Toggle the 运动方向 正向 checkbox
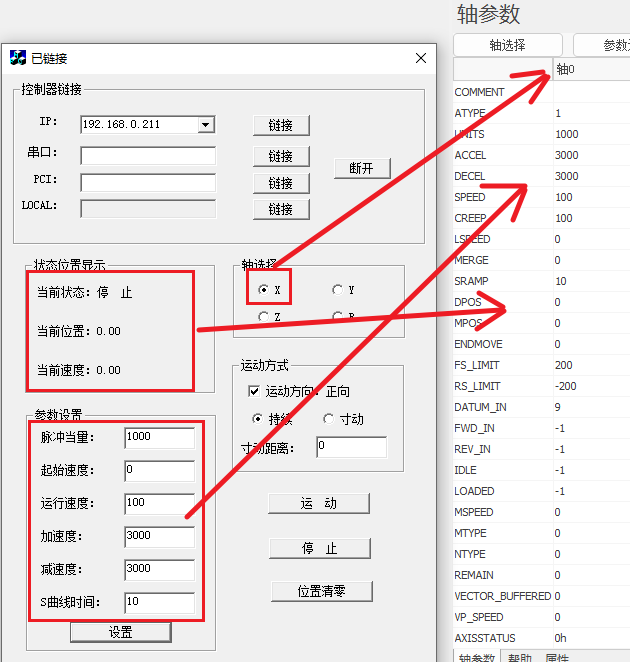The width and height of the screenshot is (630, 662). click(254, 391)
